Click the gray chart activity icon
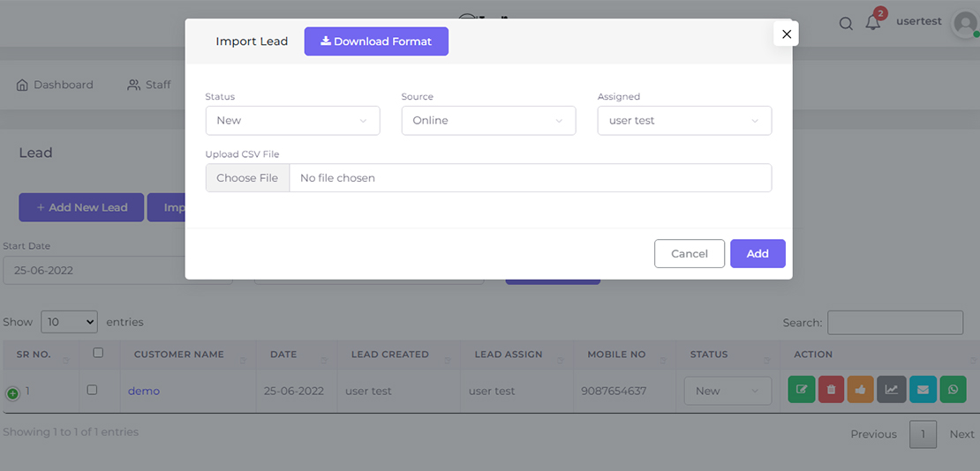980x471 pixels. coord(891,390)
